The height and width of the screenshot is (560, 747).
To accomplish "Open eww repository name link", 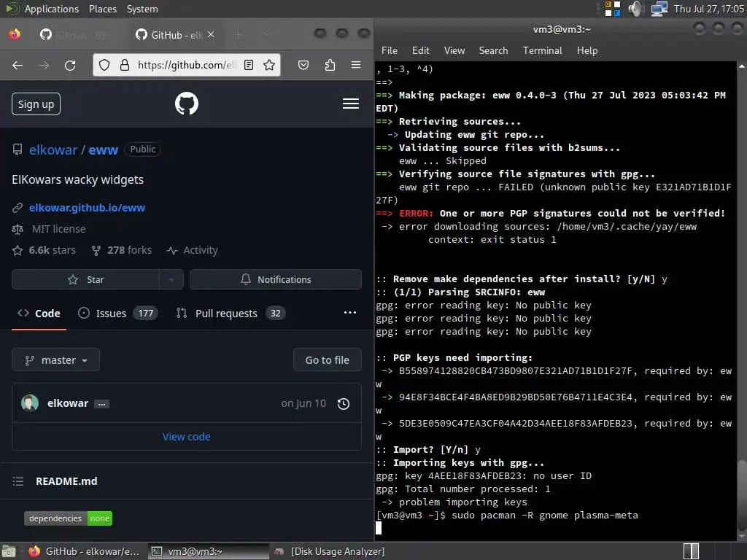I will [x=104, y=149].
